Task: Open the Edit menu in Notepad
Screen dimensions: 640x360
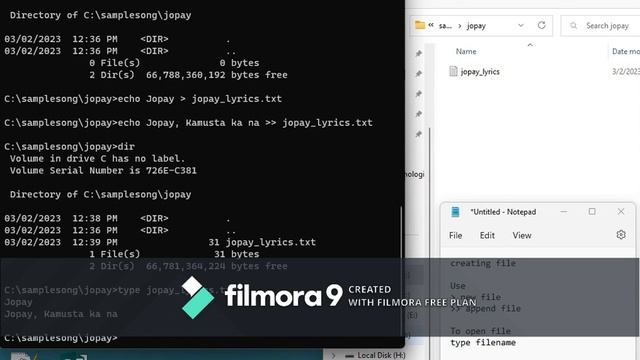Action: (x=487, y=236)
